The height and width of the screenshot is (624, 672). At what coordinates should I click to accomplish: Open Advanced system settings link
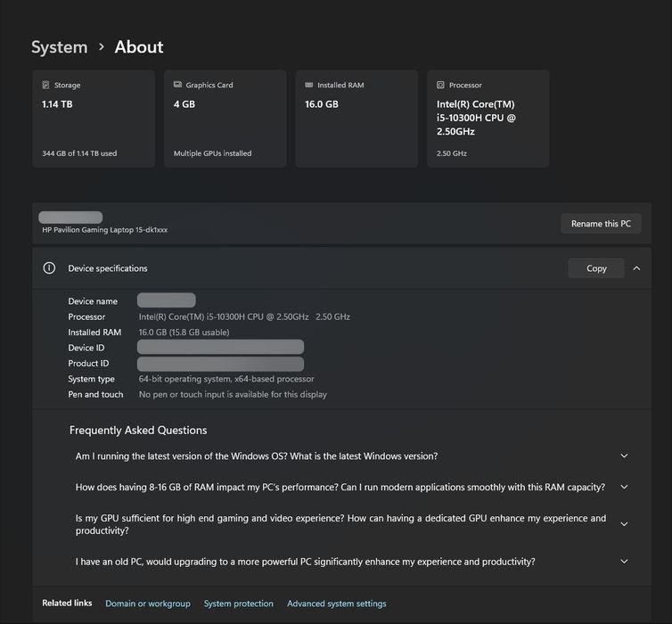337,603
